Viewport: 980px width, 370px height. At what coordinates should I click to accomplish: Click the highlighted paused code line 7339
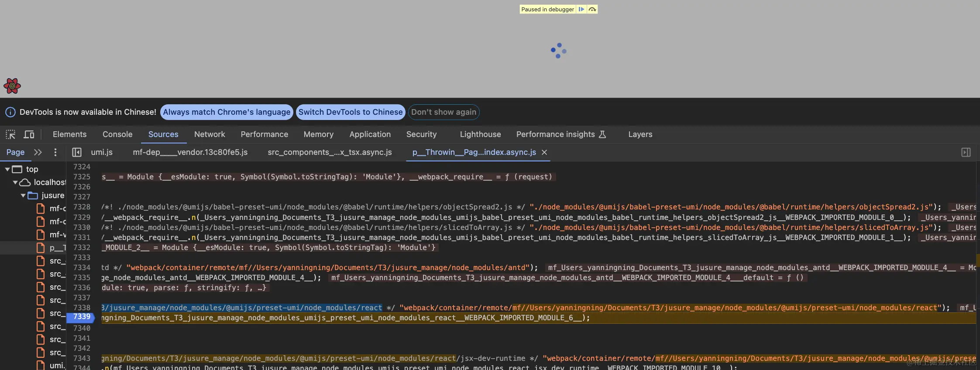click(x=538, y=318)
